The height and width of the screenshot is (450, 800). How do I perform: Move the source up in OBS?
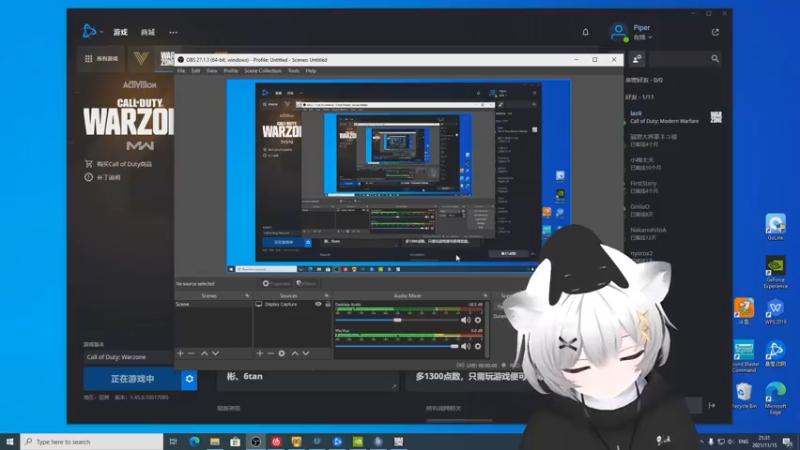click(x=294, y=353)
